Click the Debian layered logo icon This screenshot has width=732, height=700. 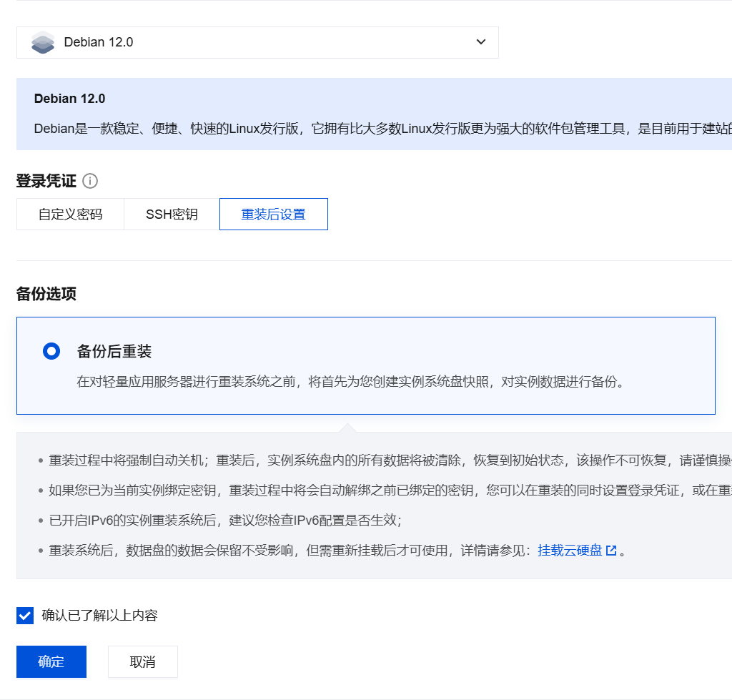(x=43, y=42)
